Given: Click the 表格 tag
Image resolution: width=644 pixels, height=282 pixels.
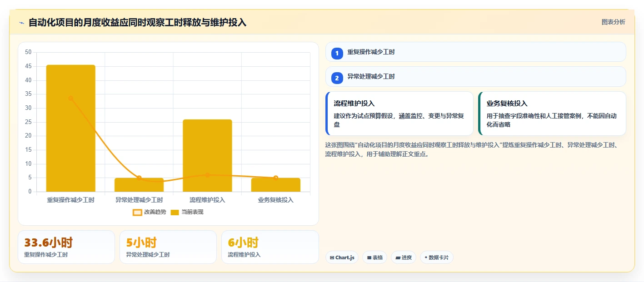Looking at the screenshot, I should tap(375, 257).
